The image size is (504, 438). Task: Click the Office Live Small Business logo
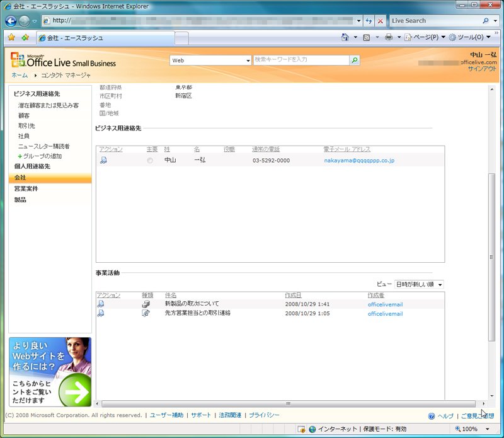(64, 60)
